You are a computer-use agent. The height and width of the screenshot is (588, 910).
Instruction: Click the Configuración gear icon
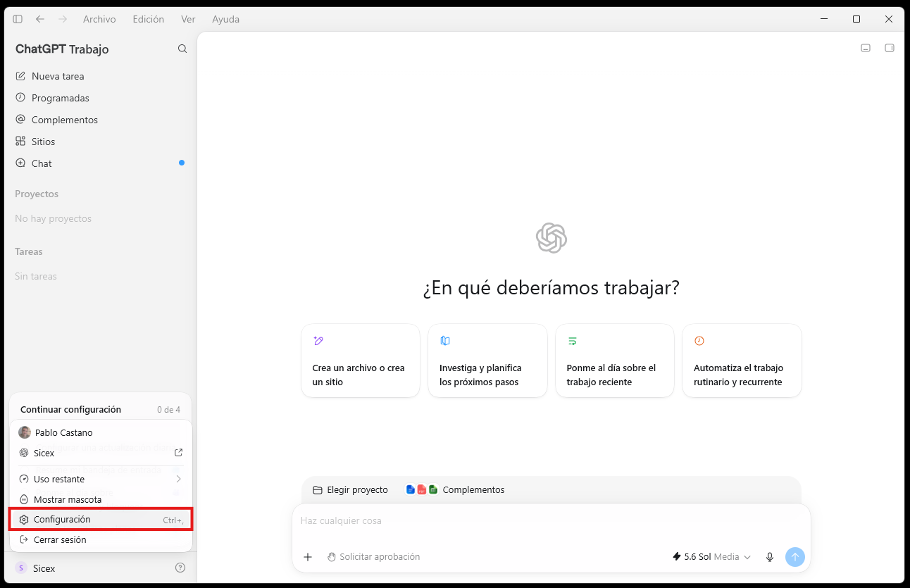click(x=24, y=520)
